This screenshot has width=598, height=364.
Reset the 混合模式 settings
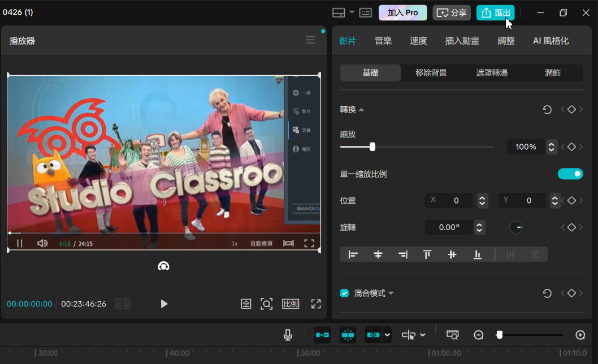tap(547, 293)
